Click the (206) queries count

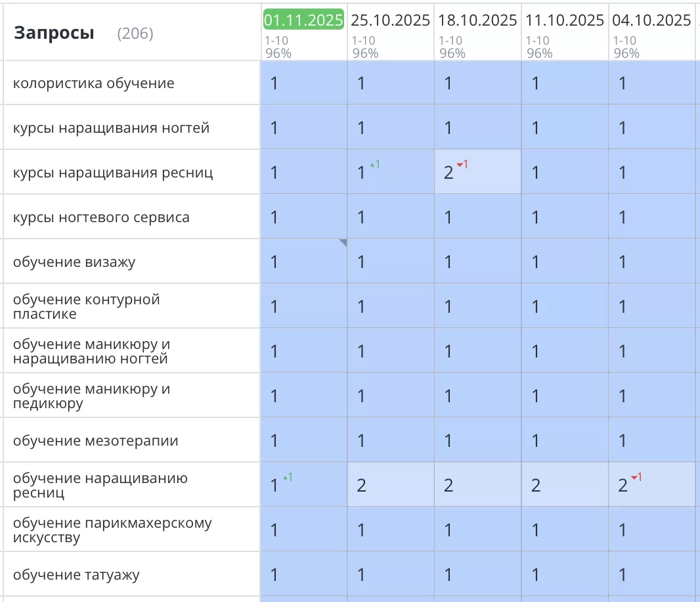[x=135, y=34]
